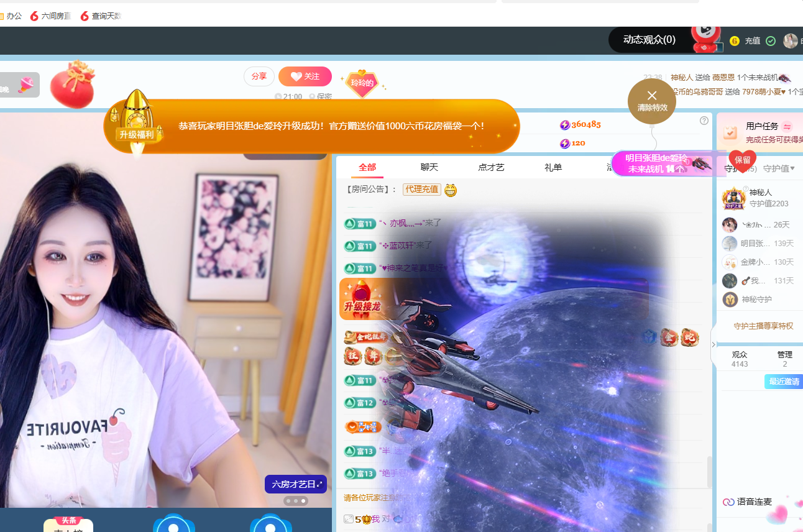Open 神秘人 guardian avatar
The height and width of the screenshot is (532, 803).
pos(733,198)
